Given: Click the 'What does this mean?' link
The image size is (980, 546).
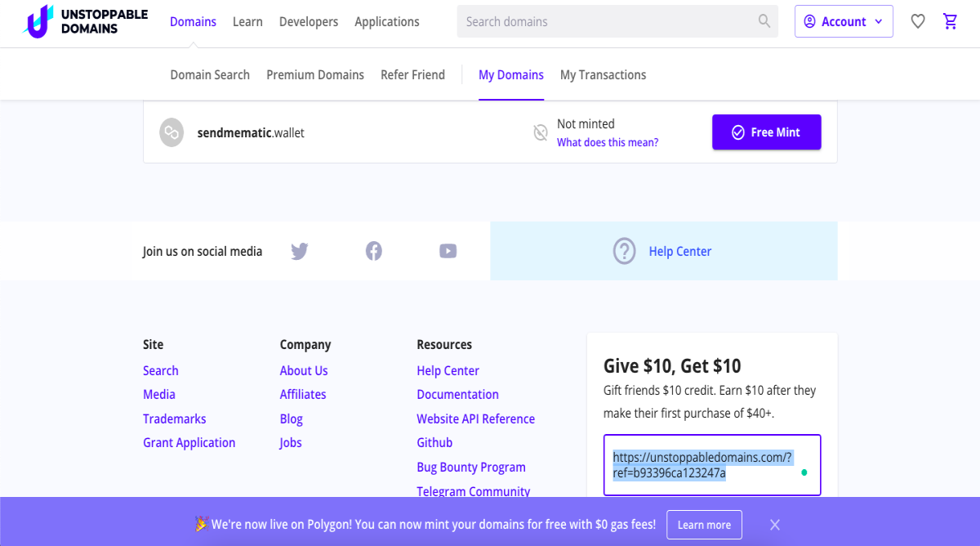Looking at the screenshot, I should coord(608,142).
